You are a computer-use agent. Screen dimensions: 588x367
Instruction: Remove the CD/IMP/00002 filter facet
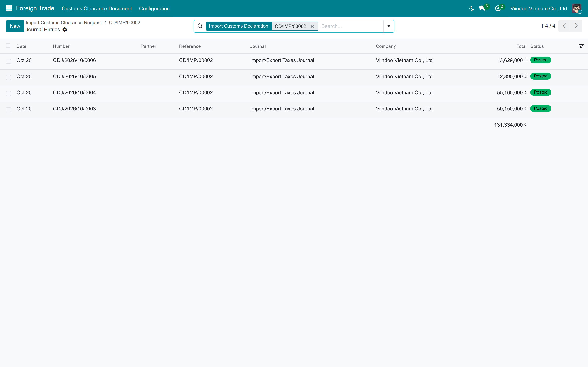click(x=312, y=26)
